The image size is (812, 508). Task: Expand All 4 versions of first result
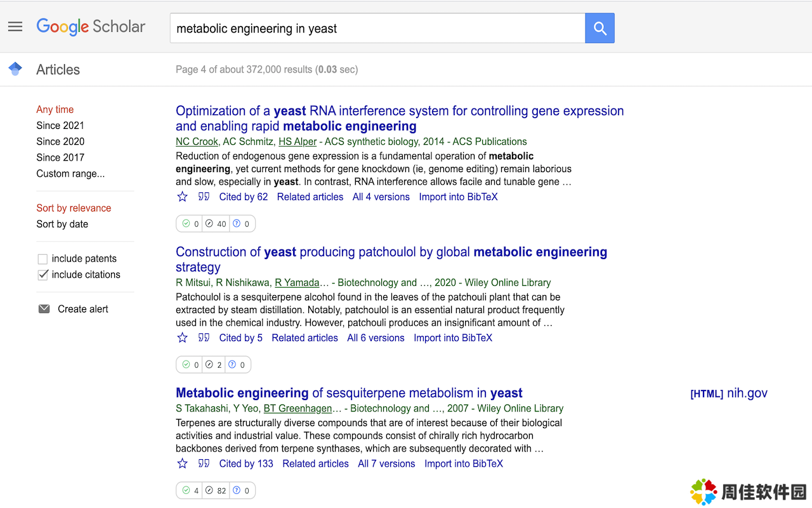click(381, 197)
